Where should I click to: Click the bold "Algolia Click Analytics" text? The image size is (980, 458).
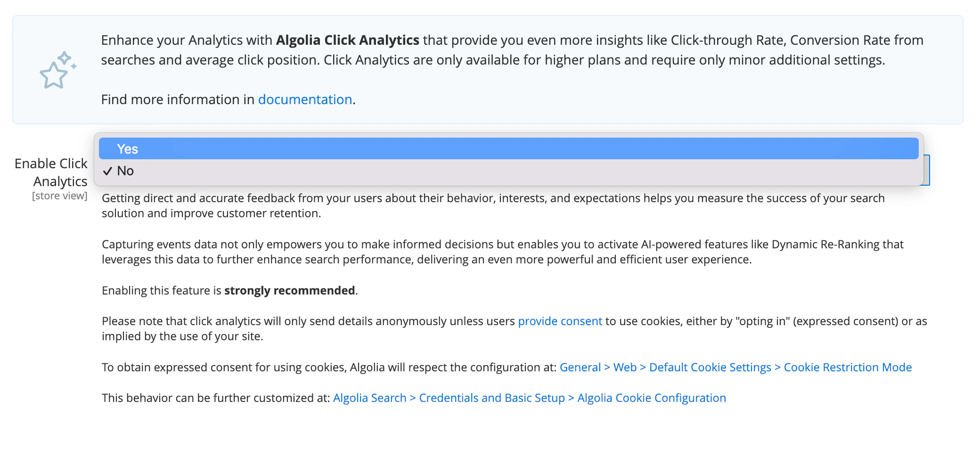click(x=348, y=40)
